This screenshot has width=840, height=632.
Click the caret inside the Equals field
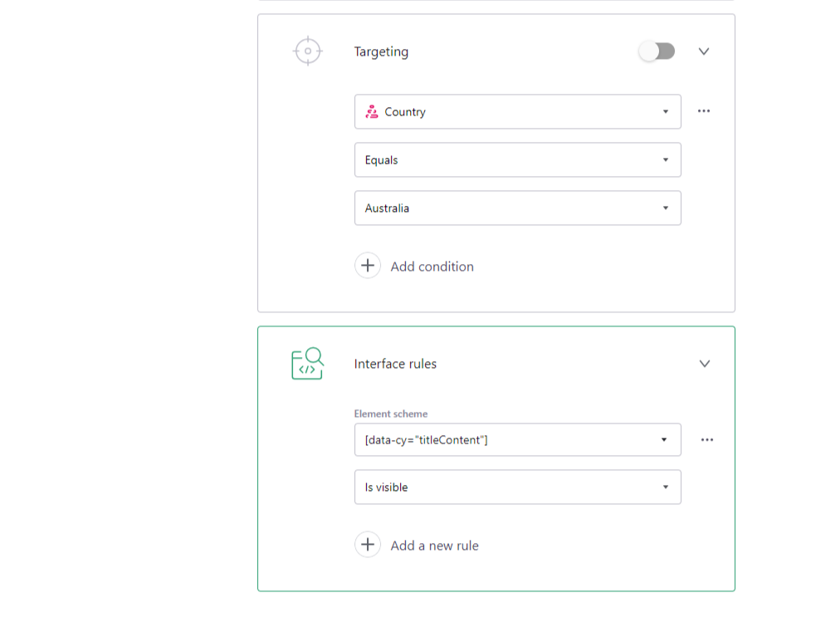tap(666, 159)
